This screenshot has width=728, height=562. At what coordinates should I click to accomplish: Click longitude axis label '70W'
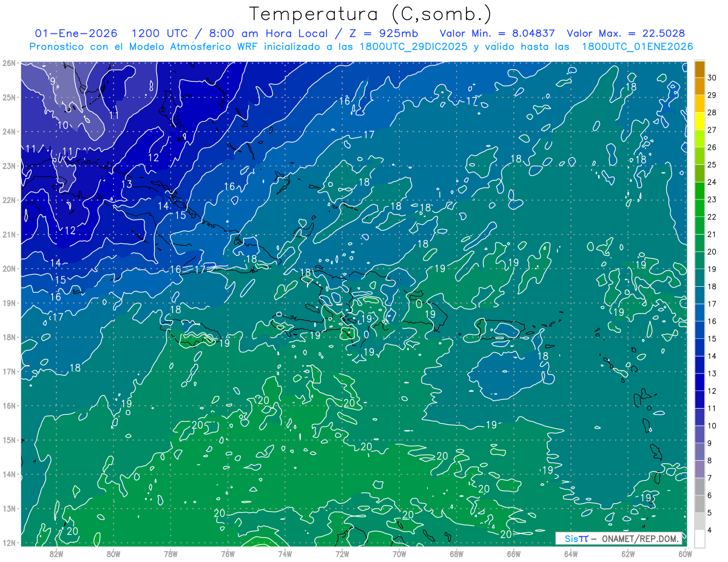click(x=399, y=554)
